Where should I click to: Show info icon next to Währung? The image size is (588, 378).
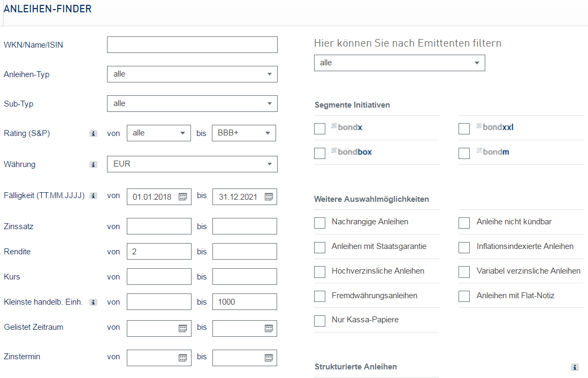tap(93, 164)
